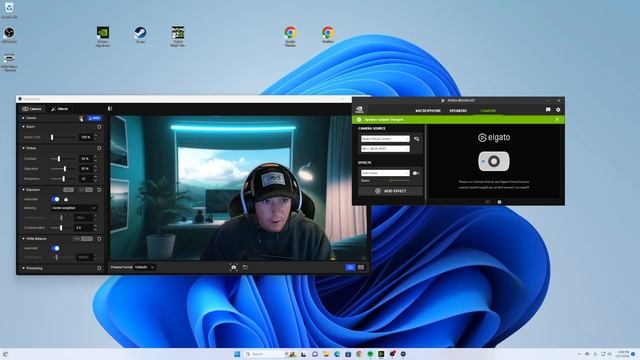Increase the Saturation value with stepper arrow
Image resolution: width=640 pixels, height=360 pixels.
pyautogui.click(x=96, y=167)
